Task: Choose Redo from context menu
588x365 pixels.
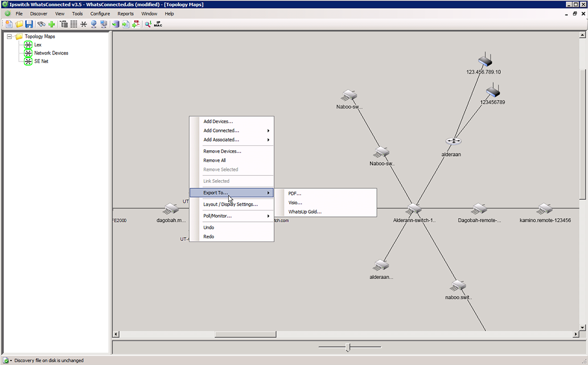Action: point(232,237)
